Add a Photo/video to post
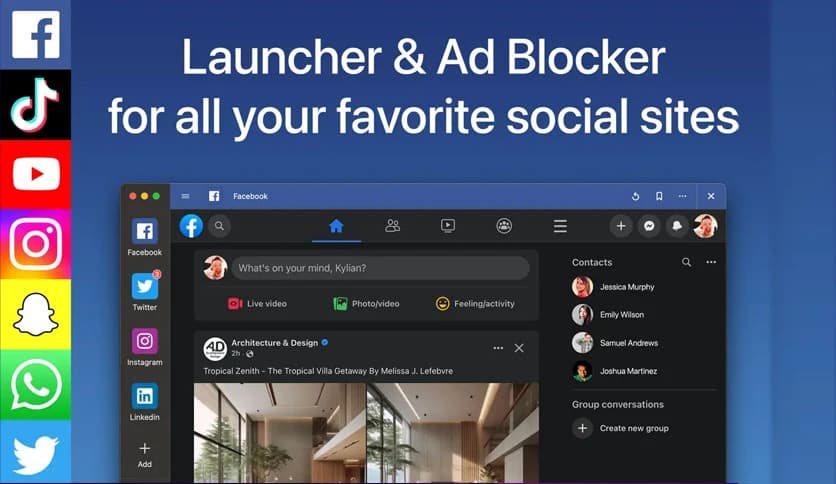 [x=366, y=303]
